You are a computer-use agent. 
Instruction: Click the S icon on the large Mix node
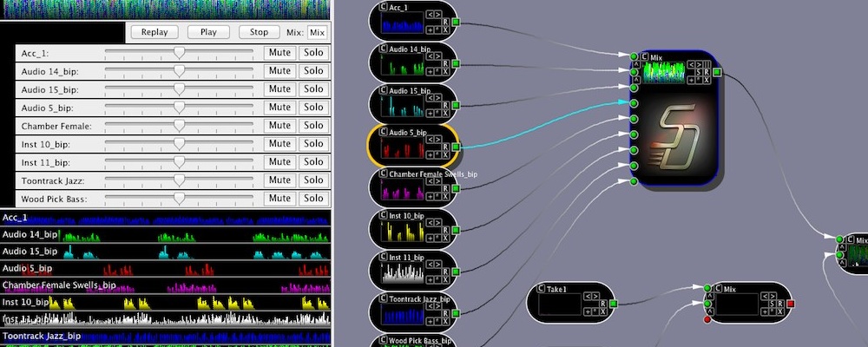click(699, 72)
